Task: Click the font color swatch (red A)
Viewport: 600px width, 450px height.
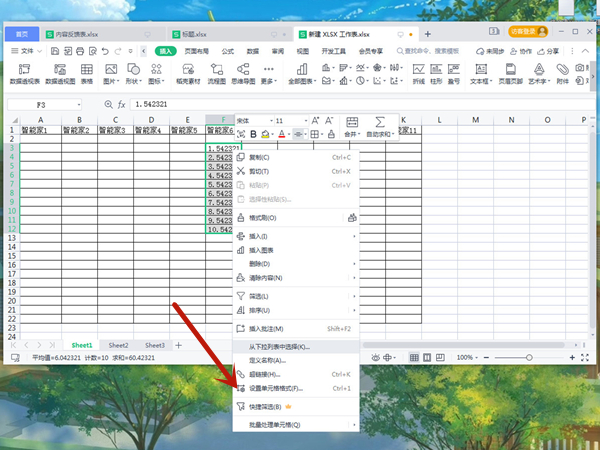Action: (x=282, y=134)
